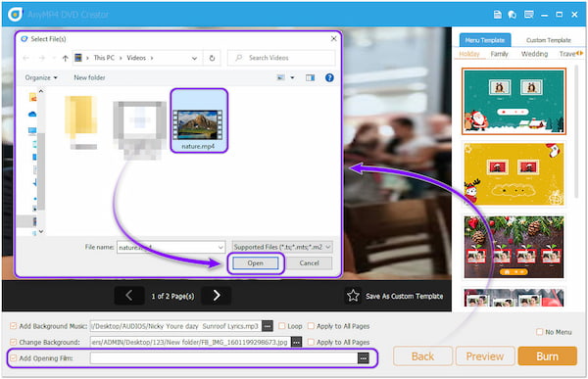This screenshot has width=588, height=379.
Task: Click template list vertical scrollbar
Action: pyautogui.click(x=576, y=131)
